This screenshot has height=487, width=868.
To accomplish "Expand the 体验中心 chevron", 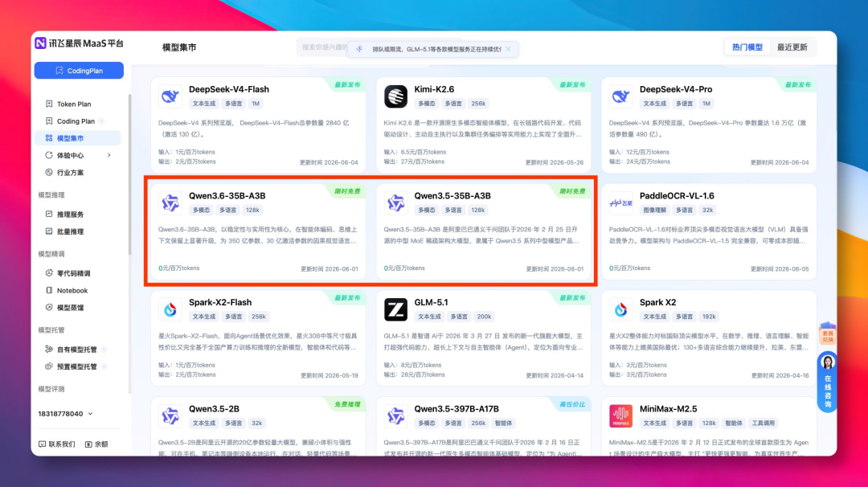I will tap(109, 156).
